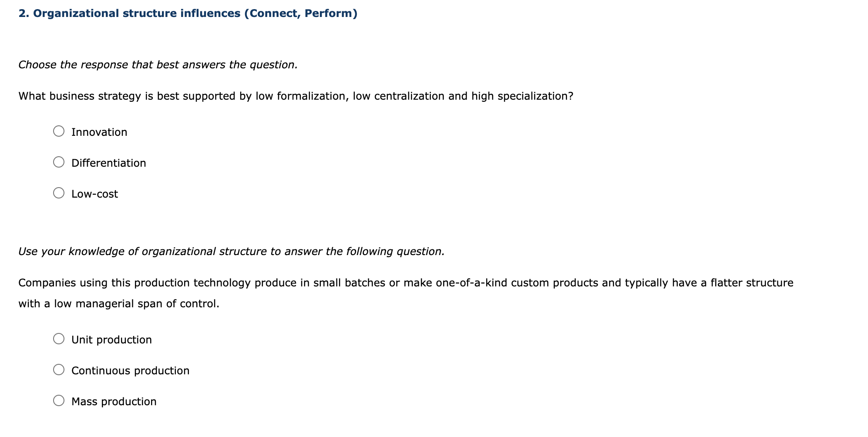Click the Low-cost answer label
The width and height of the screenshot is (868, 437).
[x=94, y=194]
